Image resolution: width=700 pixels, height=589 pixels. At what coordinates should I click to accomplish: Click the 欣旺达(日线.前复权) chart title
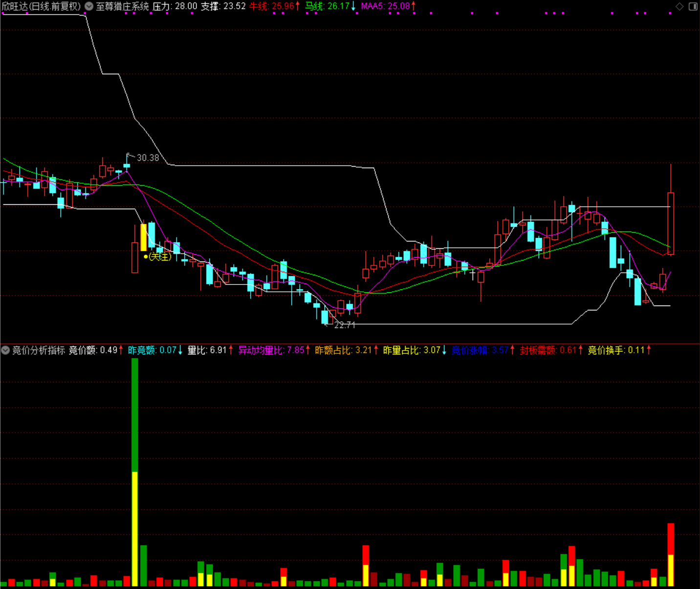coord(41,6)
